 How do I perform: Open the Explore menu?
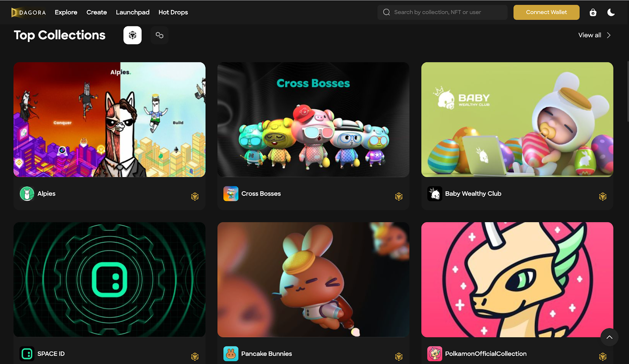click(x=66, y=12)
